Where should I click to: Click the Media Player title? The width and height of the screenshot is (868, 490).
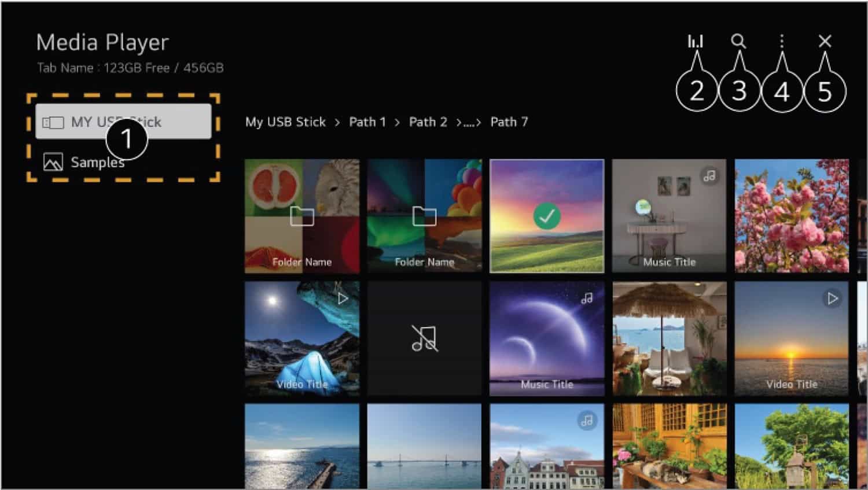[102, 43]
